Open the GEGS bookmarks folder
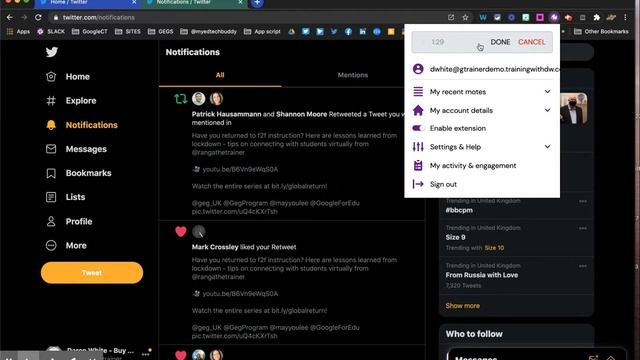This screenshot has width=640, height=360. [x=160, y=31]
